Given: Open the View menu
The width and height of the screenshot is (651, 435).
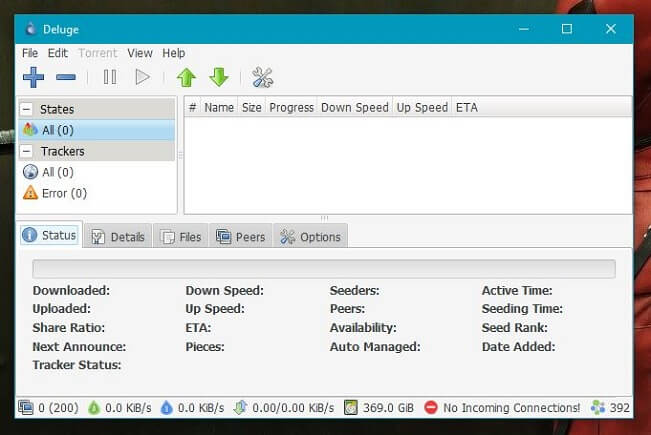Looking at the screenshot, I should 140,53.
